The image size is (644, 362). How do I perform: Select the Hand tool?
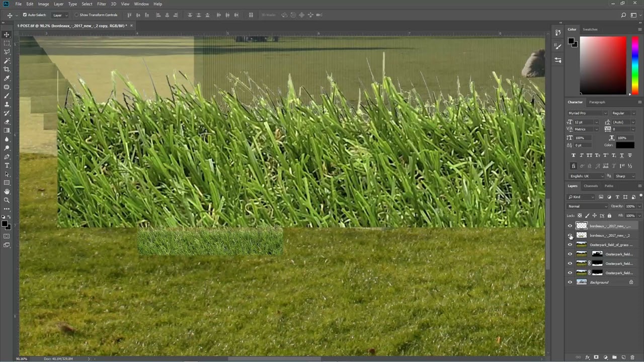coord(7,192)
